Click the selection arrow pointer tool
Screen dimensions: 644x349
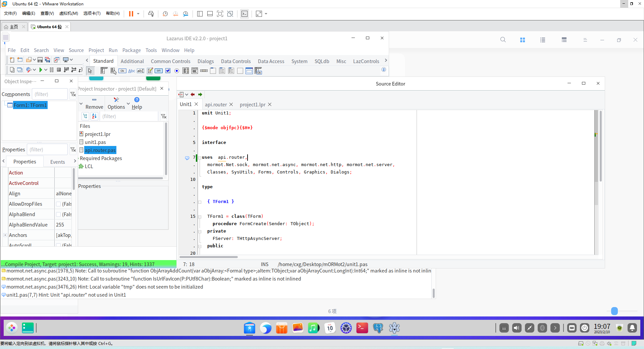90,70
